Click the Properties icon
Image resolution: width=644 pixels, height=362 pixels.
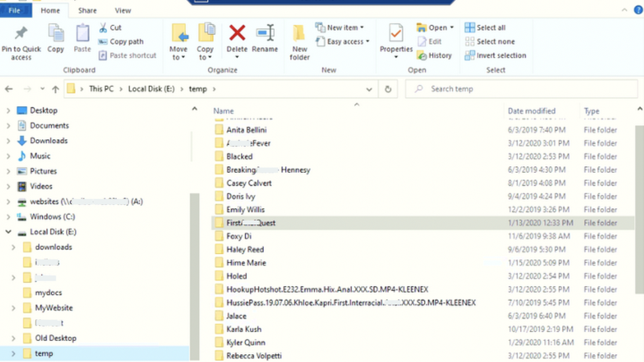[396, 34]
